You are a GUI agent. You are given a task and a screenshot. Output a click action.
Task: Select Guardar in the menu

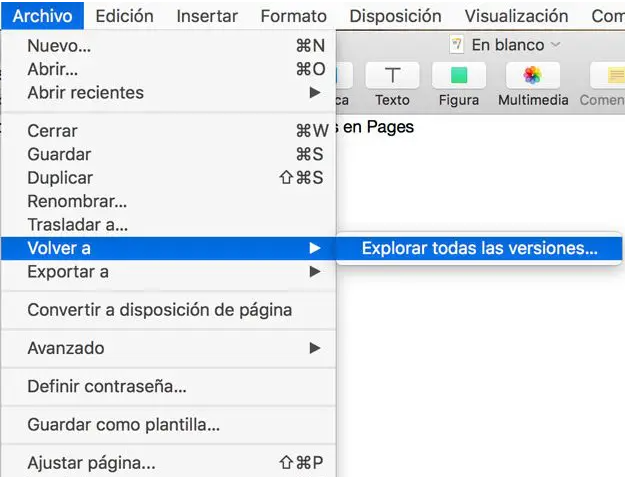pyautogui.click(x=59, y=154)
